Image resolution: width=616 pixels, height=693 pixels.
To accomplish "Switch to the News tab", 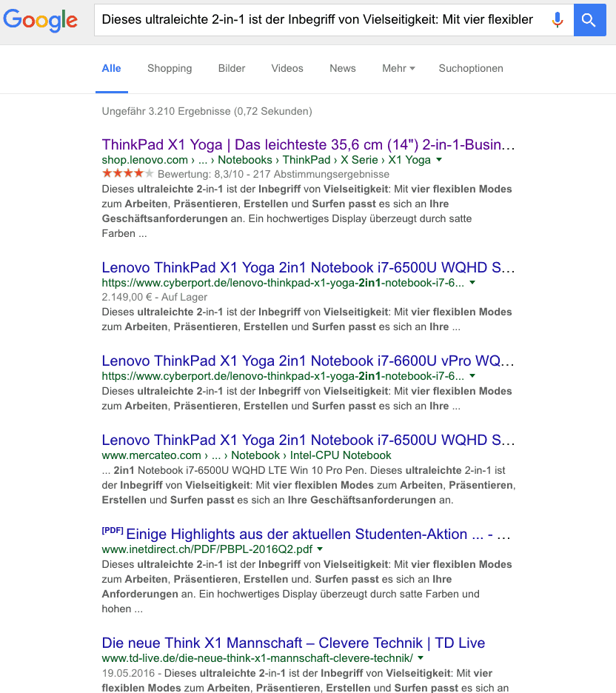I will coord(343,68).
